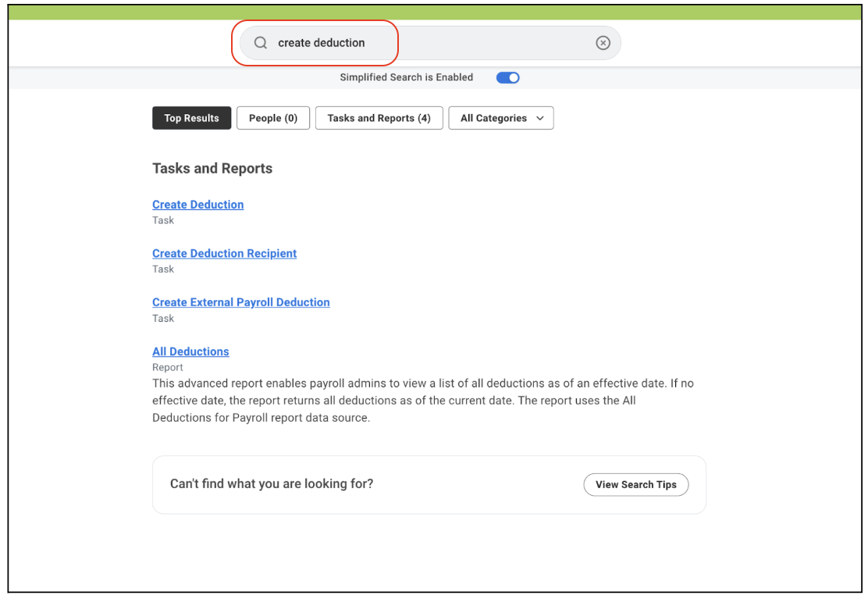The width and height of the screenshot is (868, 599).
Task: Switch to the People (0) tab
Action: (x=273, y=118)
